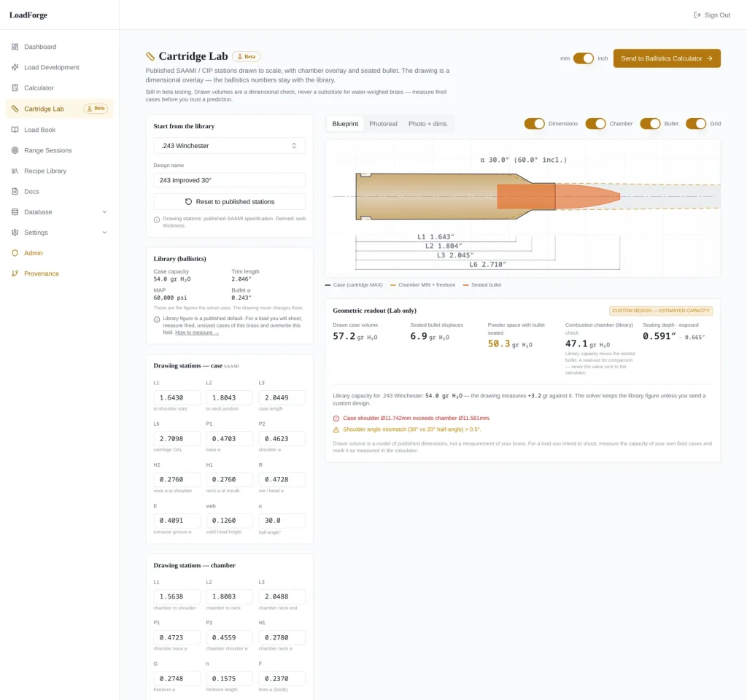Click the Settings gear icon
Viewport: 747px width, 700px height.
15,233
